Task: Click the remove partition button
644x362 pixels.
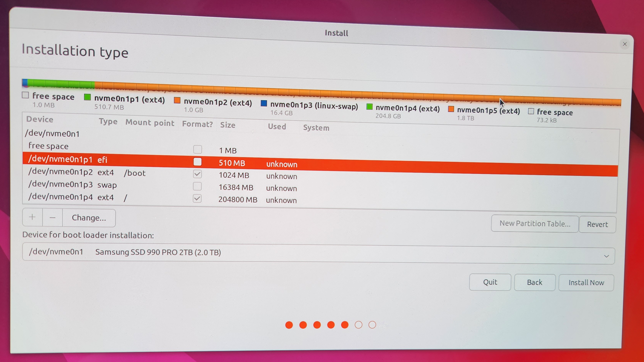Action: [x=52, y=217]
